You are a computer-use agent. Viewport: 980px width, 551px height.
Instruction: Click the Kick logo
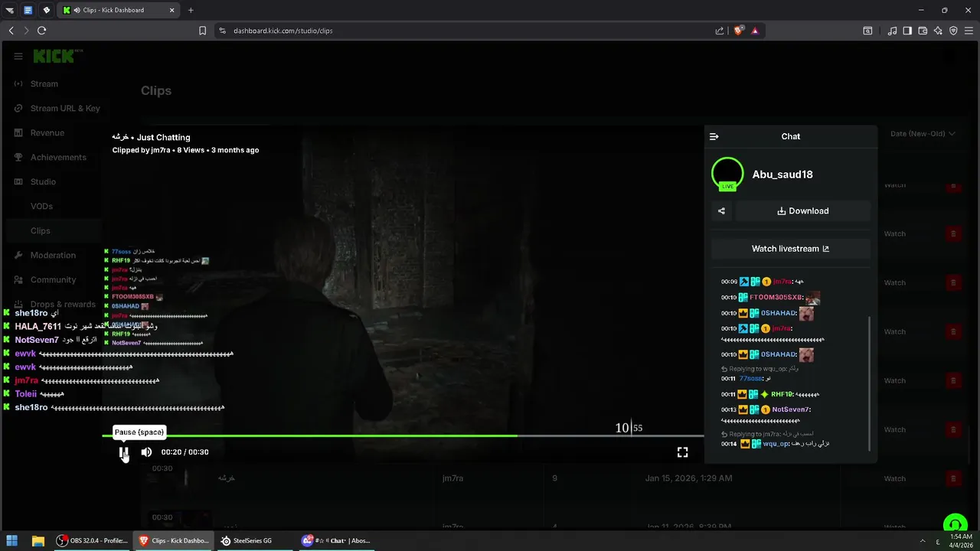[56, 56]
